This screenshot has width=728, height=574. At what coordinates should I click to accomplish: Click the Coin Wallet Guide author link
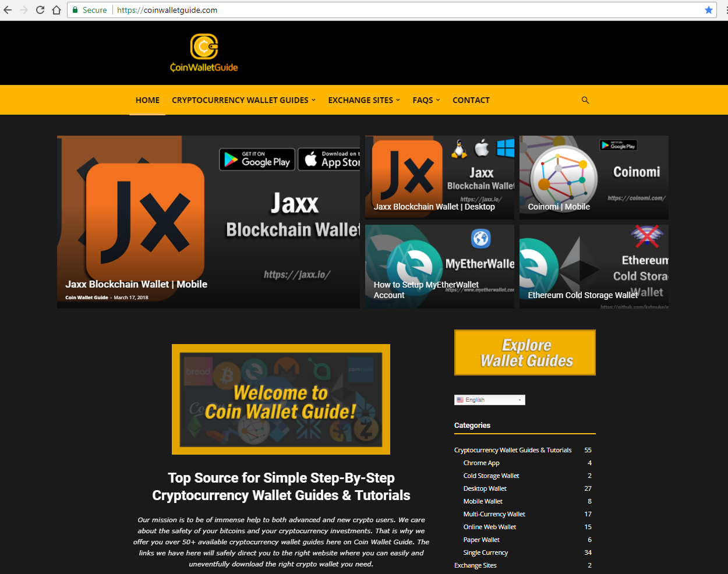87,297
